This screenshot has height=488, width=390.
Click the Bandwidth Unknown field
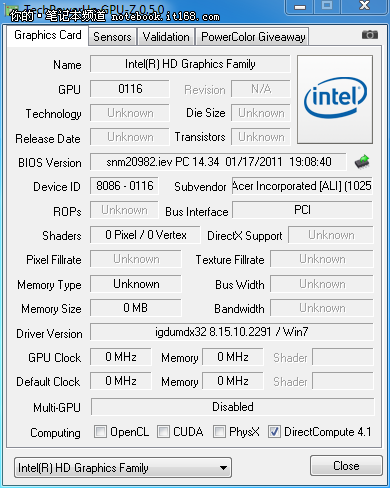click(x=322, y=308)
